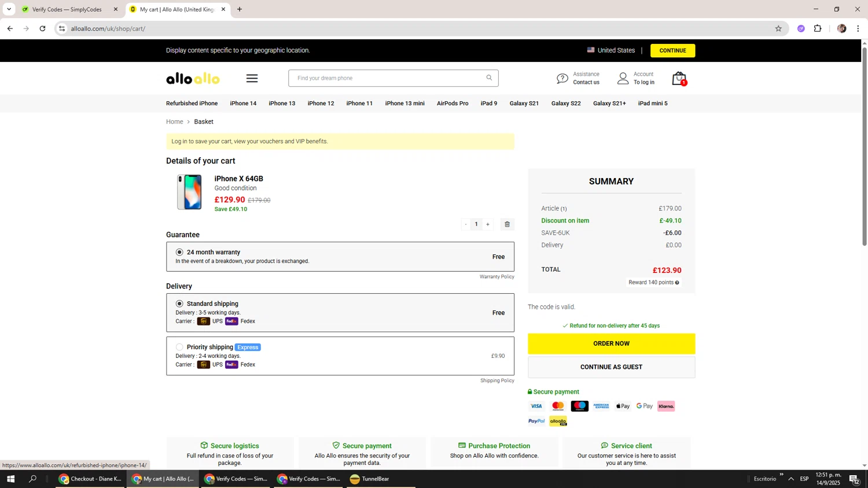Open Shipping Policy link

point(497,380)
